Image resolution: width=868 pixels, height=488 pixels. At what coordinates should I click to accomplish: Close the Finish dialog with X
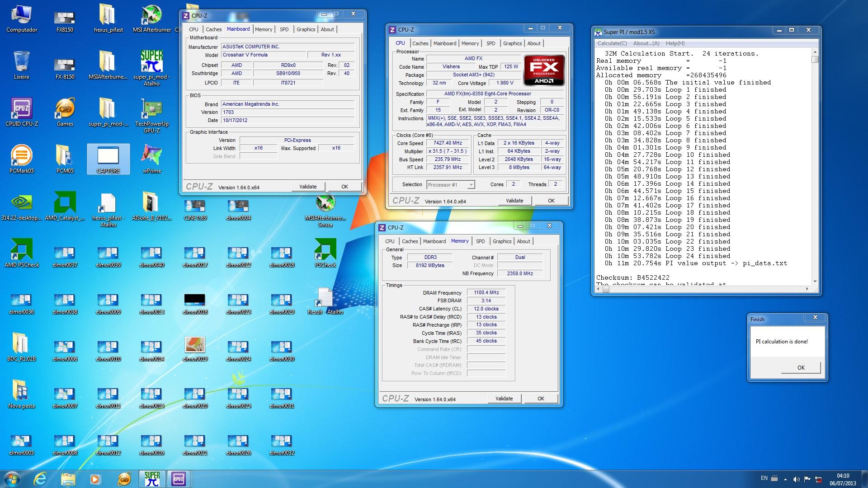click(x=815, y=318)
